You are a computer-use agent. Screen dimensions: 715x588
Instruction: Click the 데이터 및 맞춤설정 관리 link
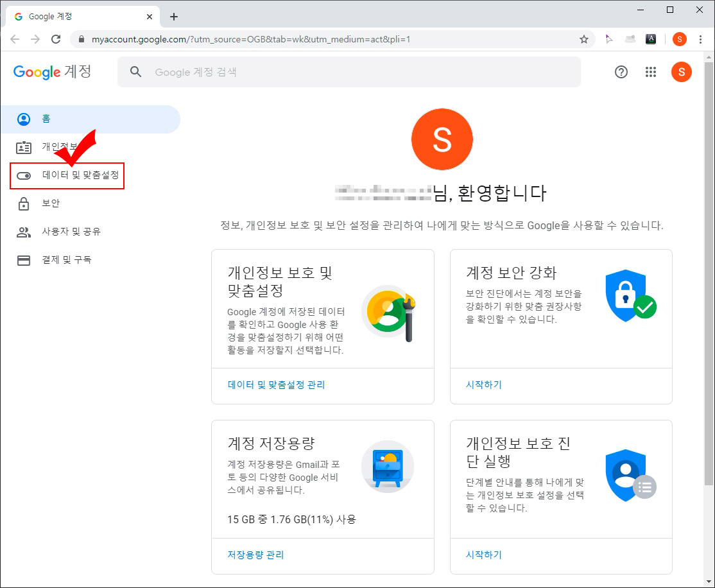(x=277, y=385)
